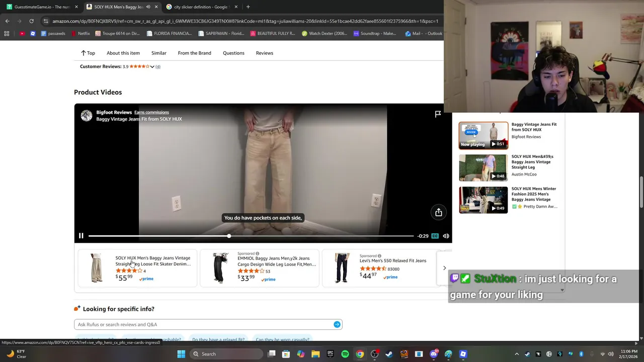
Task: Switch to city slicker definition Google tab
Action: tap(201, 7)
